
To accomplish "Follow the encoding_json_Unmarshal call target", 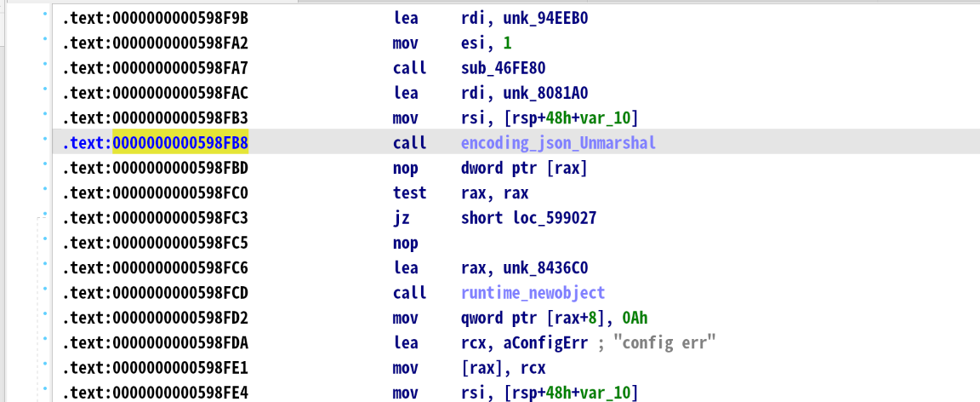I will [558, 143].
